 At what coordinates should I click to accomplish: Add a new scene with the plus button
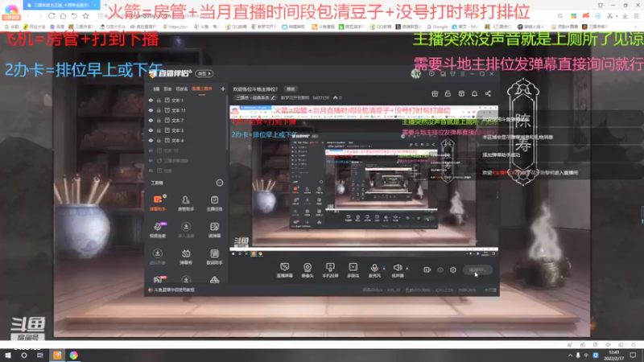point(223,89)
